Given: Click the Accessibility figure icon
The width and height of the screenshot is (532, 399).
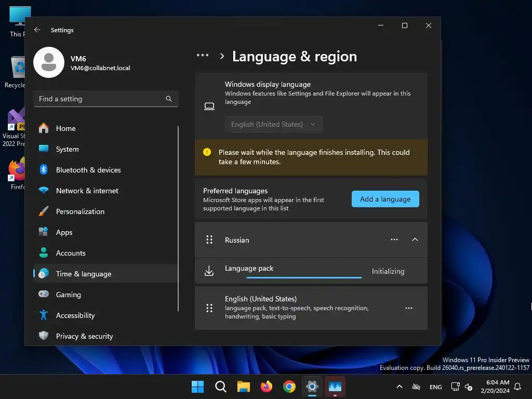Looking at the screenshot, I should 44,315.
